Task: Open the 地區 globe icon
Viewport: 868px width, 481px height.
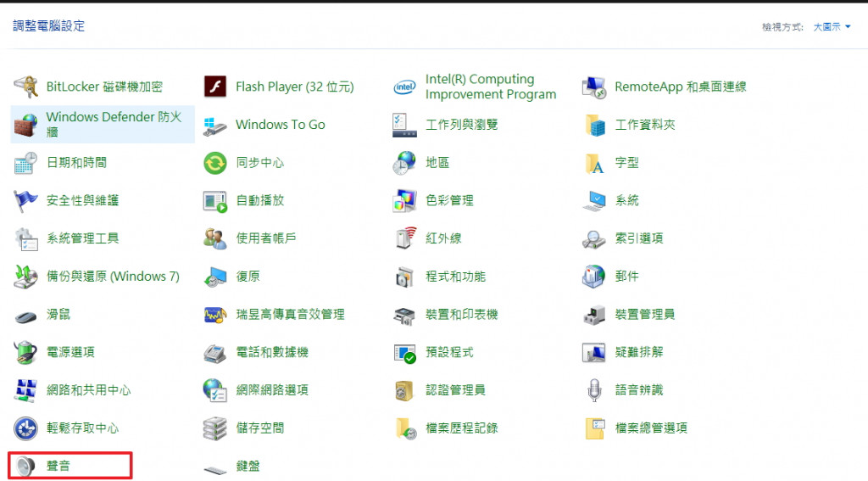Action: point(404,163)
